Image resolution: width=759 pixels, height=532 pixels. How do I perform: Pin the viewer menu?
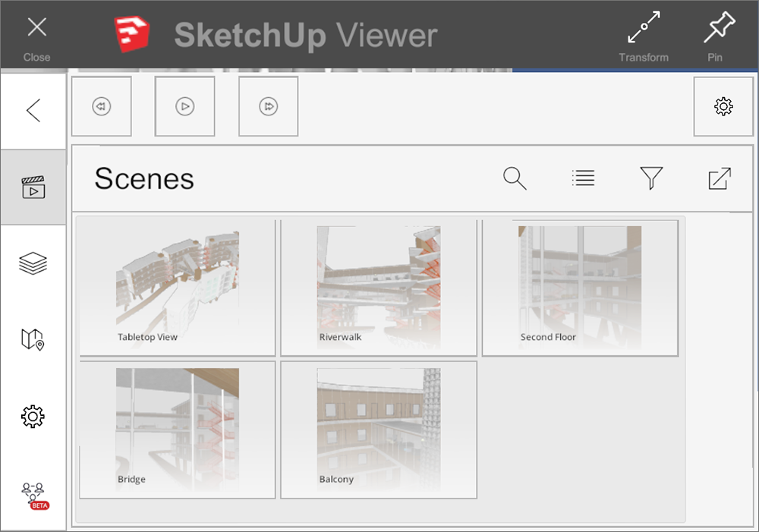[716, 36]
